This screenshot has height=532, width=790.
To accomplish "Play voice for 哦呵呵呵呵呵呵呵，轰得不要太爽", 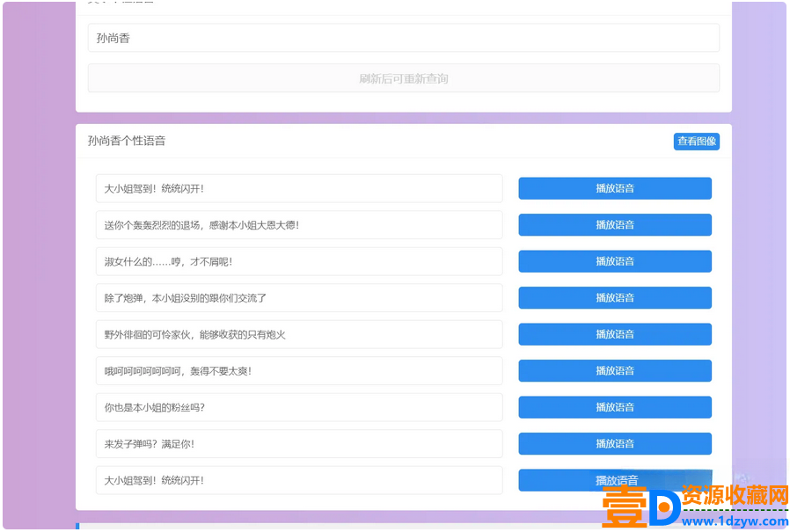I will [x=615, y=370].
